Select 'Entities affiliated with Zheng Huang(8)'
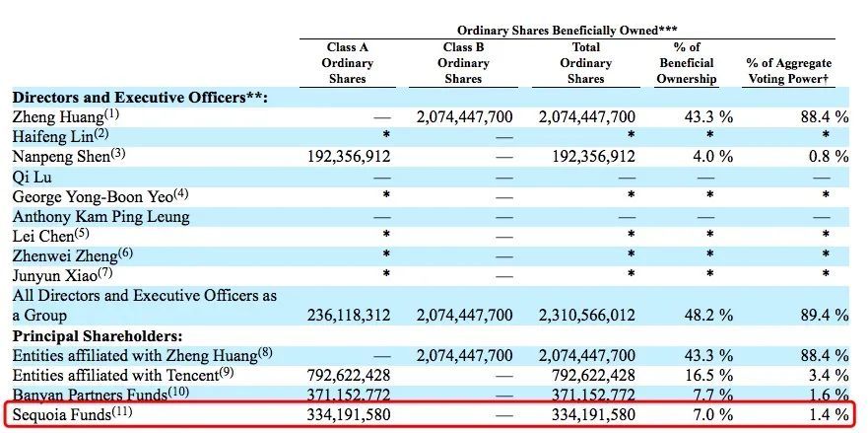This screenshot has height=433, width=868. (x=143, y=355)
